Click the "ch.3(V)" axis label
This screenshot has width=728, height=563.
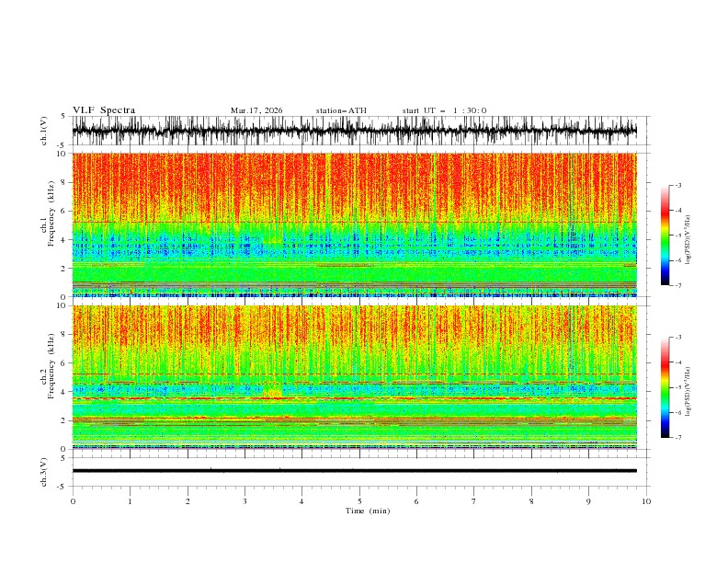coord(44,472)
